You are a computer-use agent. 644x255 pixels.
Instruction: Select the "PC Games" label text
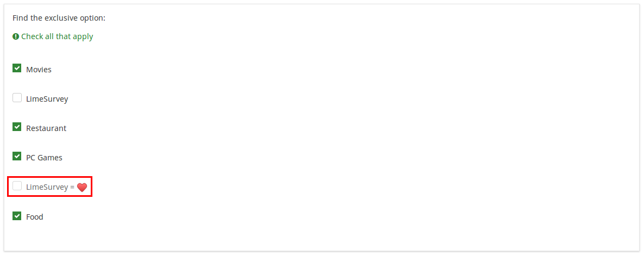[x=44, y=158]
